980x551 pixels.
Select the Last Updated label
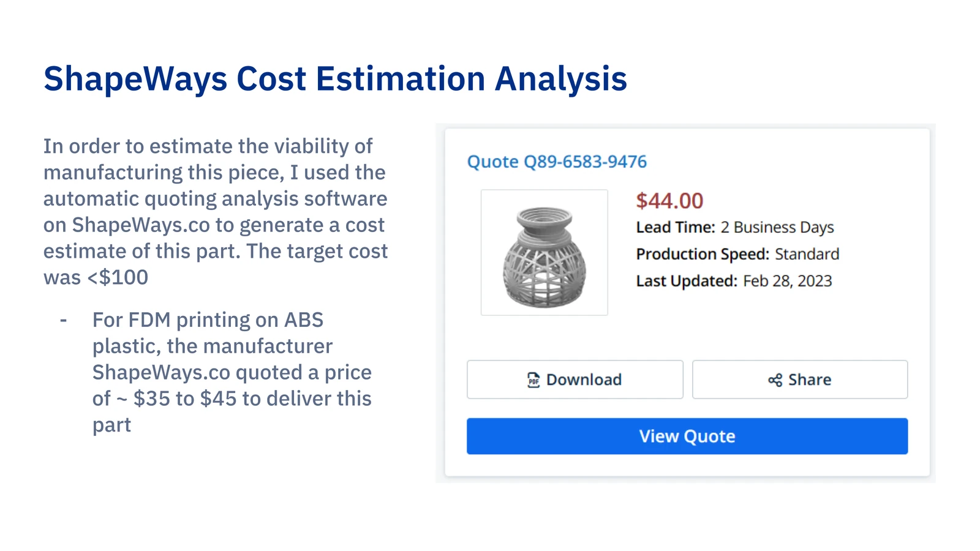[687, 281]
